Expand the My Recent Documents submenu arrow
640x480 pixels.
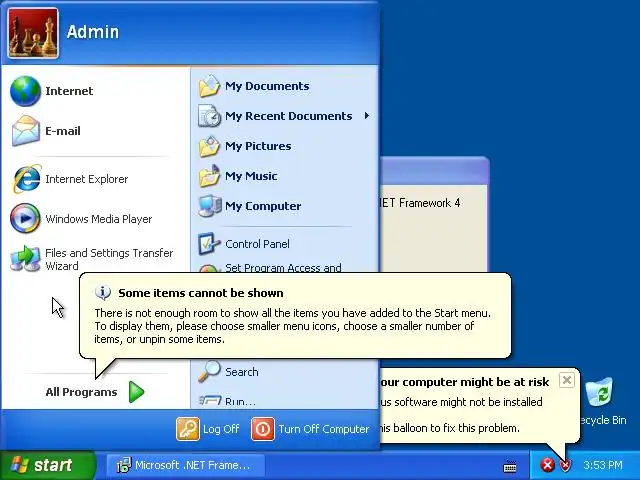pyautogui.click(x=367, y=116)
